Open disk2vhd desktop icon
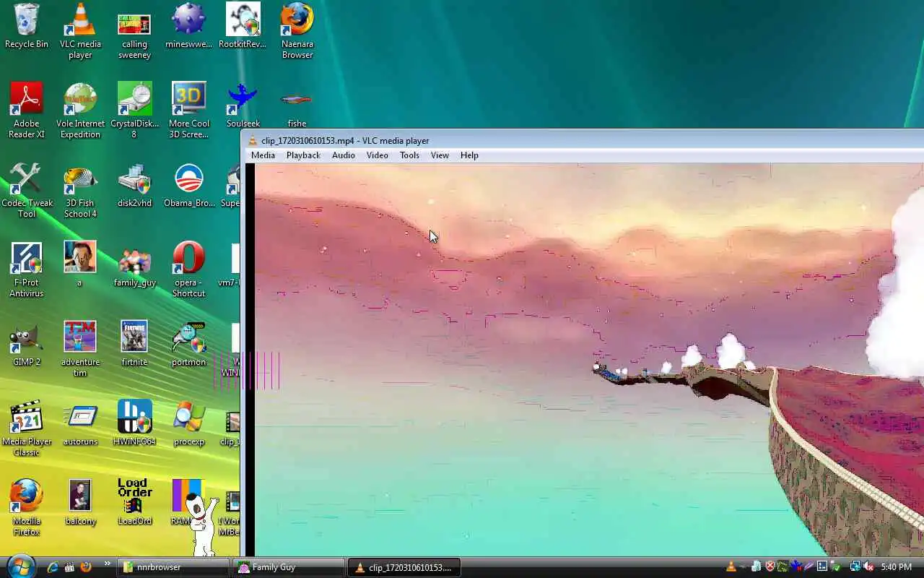The image size is (924, 578). point(134,186)
